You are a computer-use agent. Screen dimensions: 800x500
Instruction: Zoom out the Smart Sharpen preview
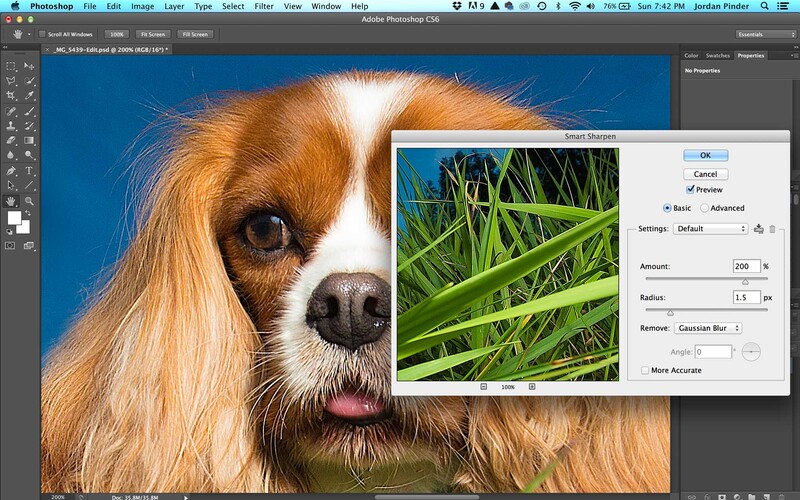click(x=484, y=387)
